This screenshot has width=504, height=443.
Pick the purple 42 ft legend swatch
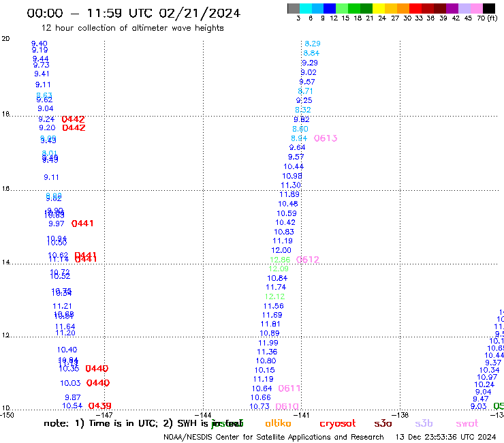pyautogui.click(x=452, y=8)
